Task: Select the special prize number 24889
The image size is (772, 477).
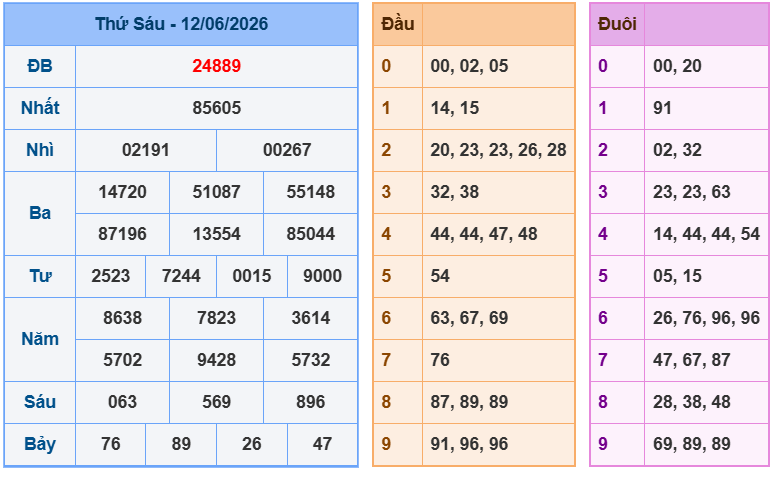Action: click(217, 66)
